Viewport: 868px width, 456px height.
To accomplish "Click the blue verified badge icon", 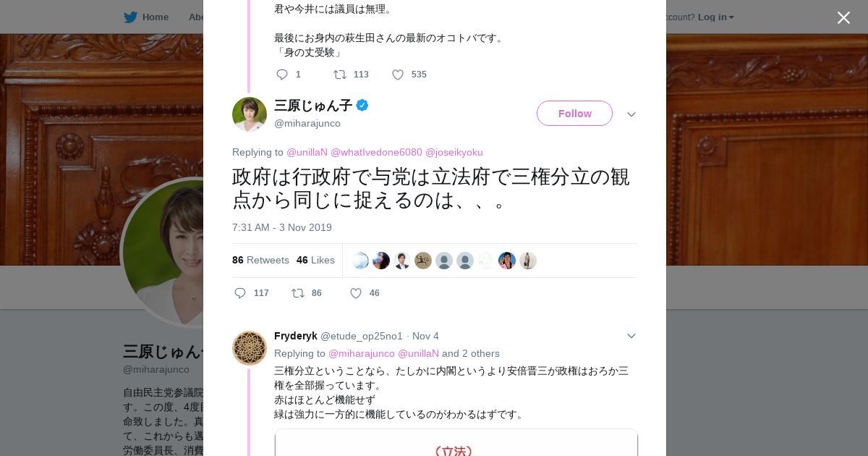I will 362,106.
